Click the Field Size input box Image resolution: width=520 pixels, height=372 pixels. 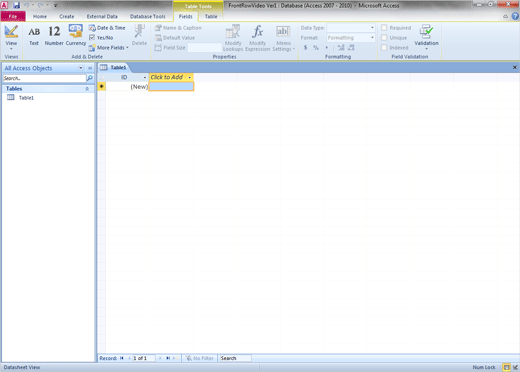[x=204, y=48]
